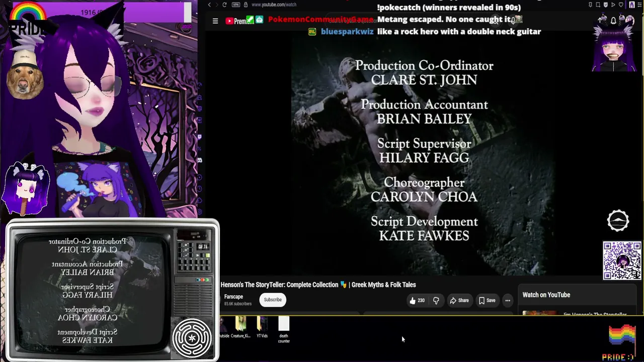This screenshot has height=362, width=644.
Task: Click the shield icon in the browser toolbar
Action: click(605, 5)
